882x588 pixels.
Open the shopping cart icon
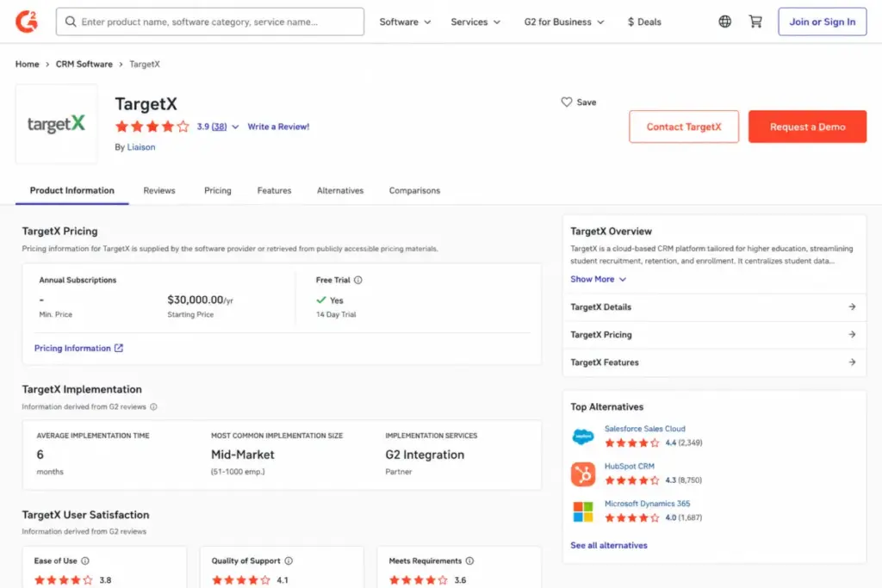pyautogui.click(x=755, y=22)
